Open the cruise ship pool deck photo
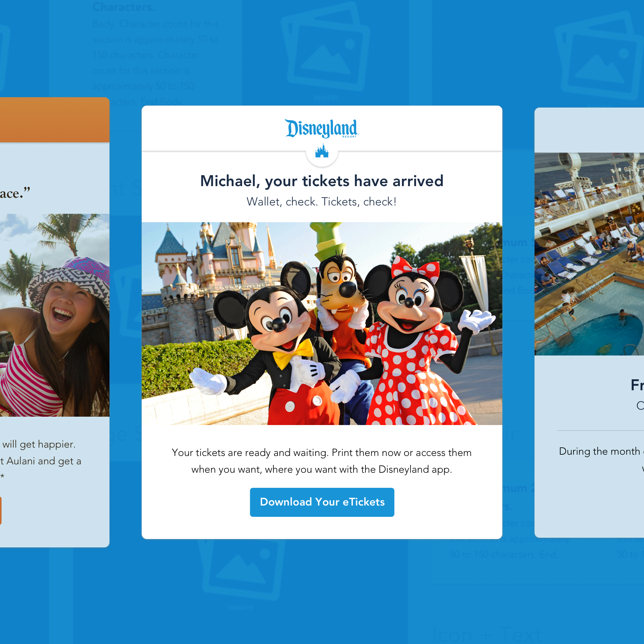The width and height of the screenshot is (644, 644). 589,254
